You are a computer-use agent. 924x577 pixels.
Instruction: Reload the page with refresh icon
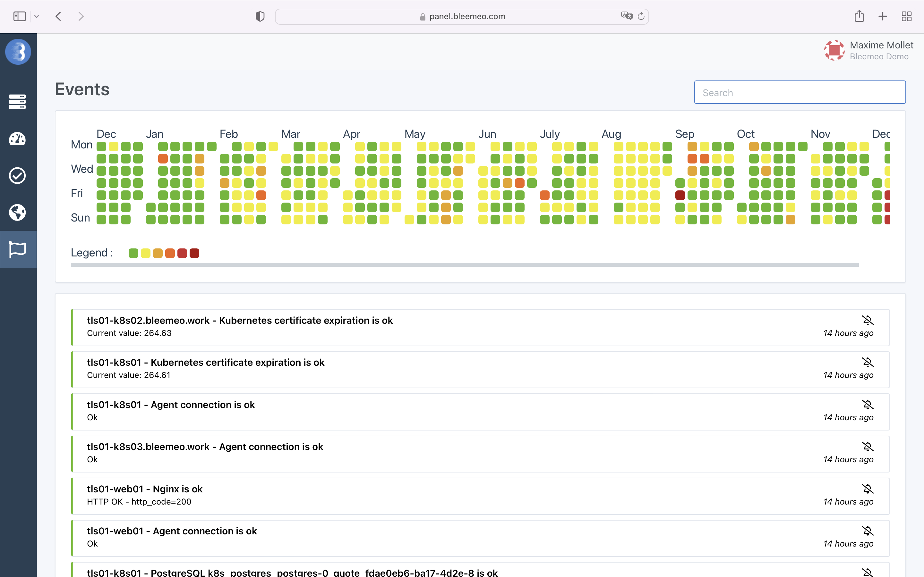coord(641,16)
